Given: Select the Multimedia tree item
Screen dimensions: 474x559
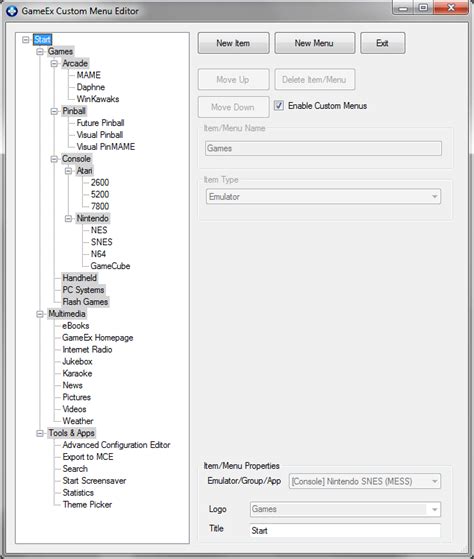Looking at the screenshot, I should point(67,314).
